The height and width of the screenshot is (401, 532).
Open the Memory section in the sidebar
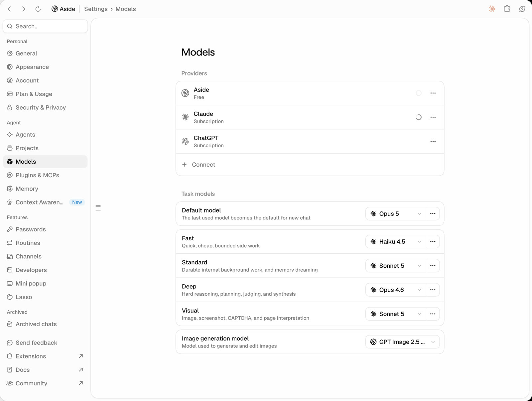45,189
